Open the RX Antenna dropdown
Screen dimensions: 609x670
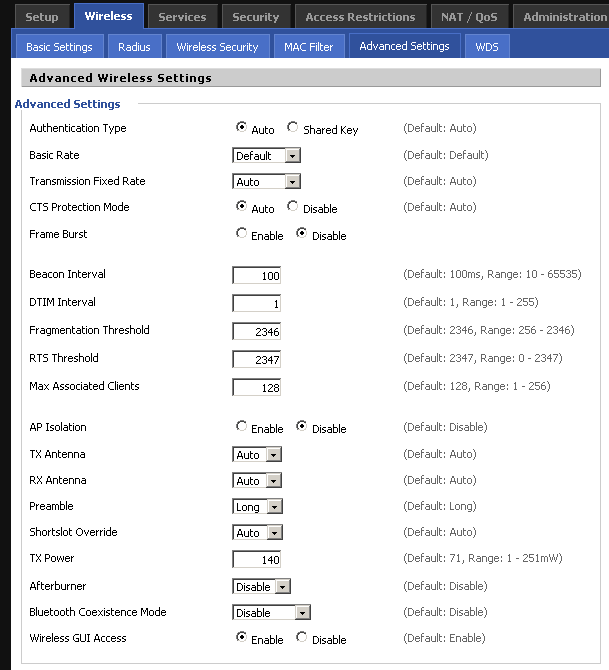[x=257, y=481]
